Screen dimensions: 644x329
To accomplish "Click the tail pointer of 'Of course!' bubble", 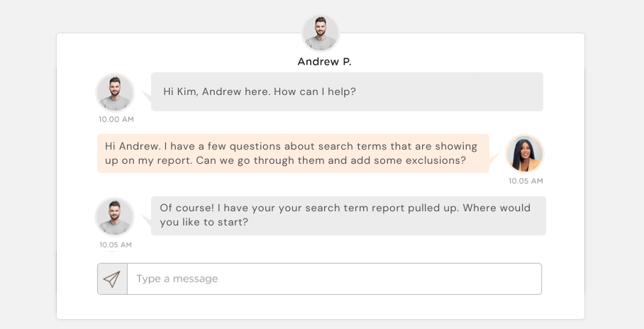I will 147,221.
